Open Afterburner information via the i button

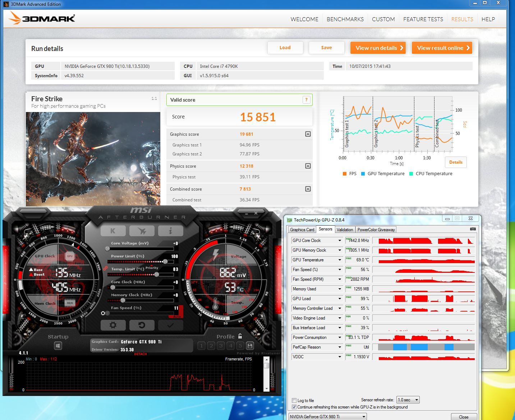[x=171, y=231]
